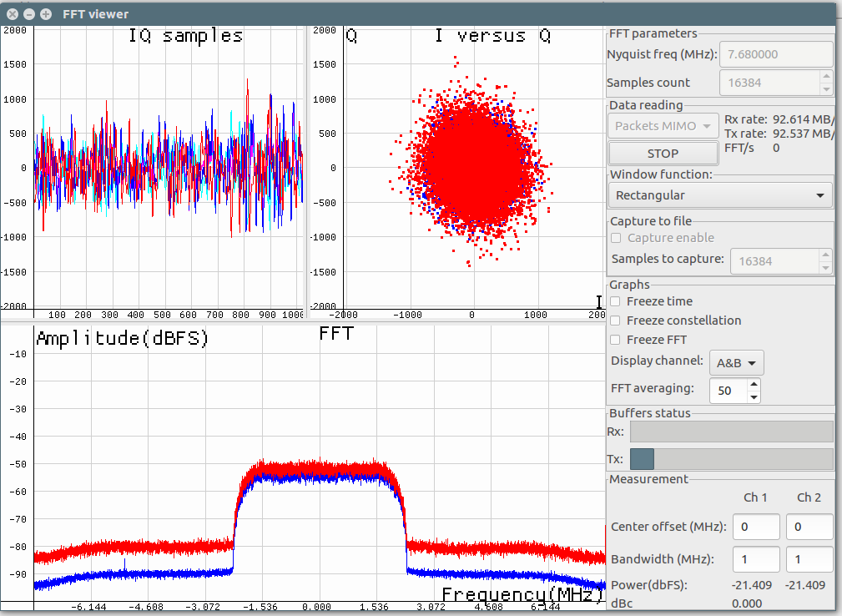Click the FFT averaging value field
Image resolution: width=842 pixels, height=616 pixels.
pyautogui.click(x=727, y=391)
